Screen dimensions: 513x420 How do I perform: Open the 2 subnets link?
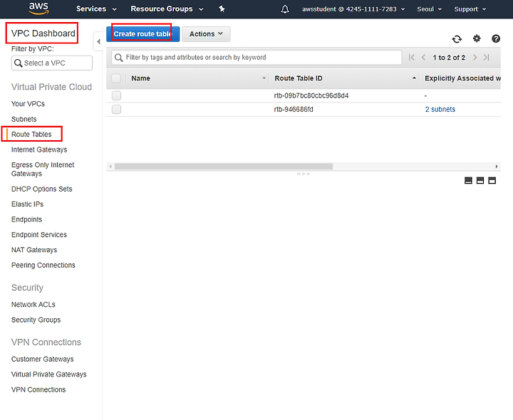click(x=440, y=109)
